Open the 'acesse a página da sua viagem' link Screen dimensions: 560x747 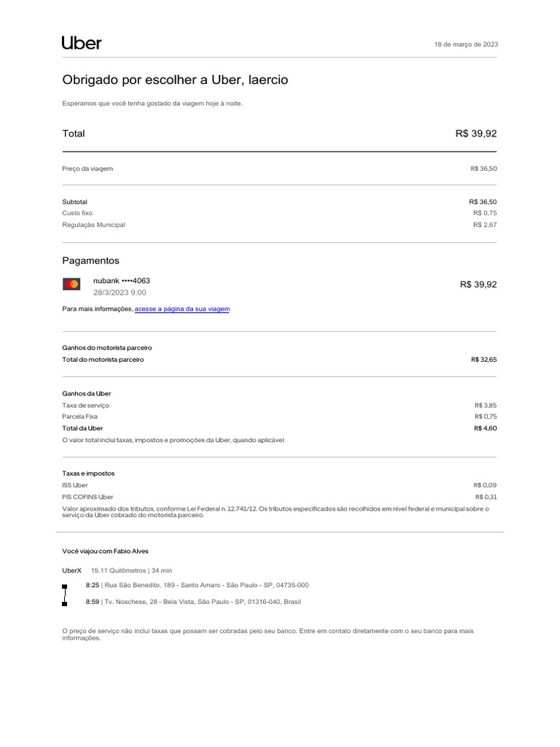(182, 309)
